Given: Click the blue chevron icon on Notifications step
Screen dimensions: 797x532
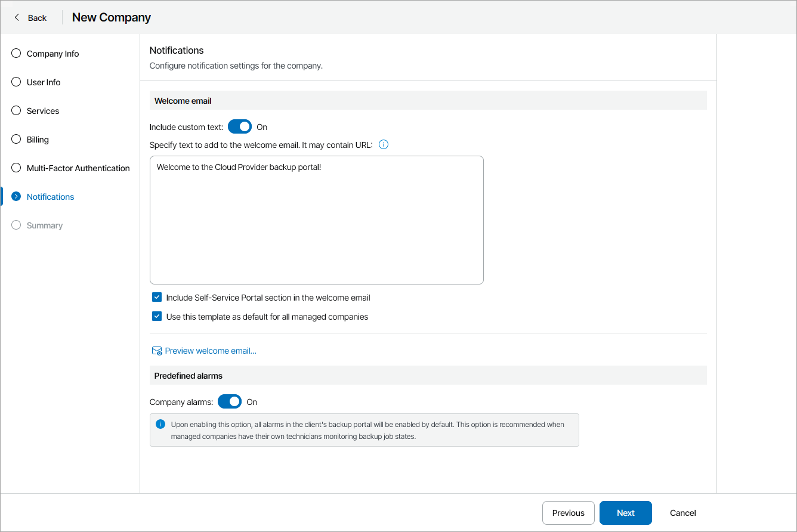Looking at the screenshot, I should click(16, 196).
